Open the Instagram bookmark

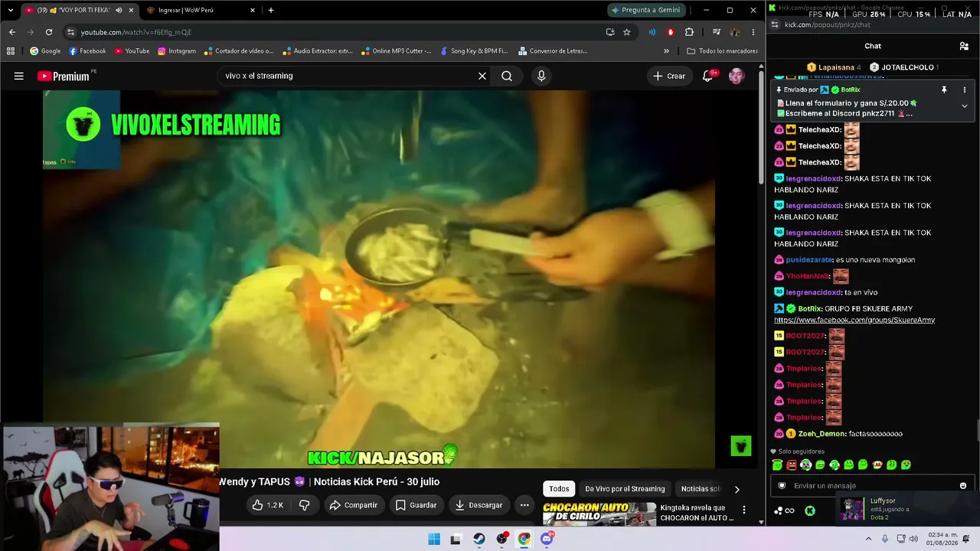coord(177,51)
